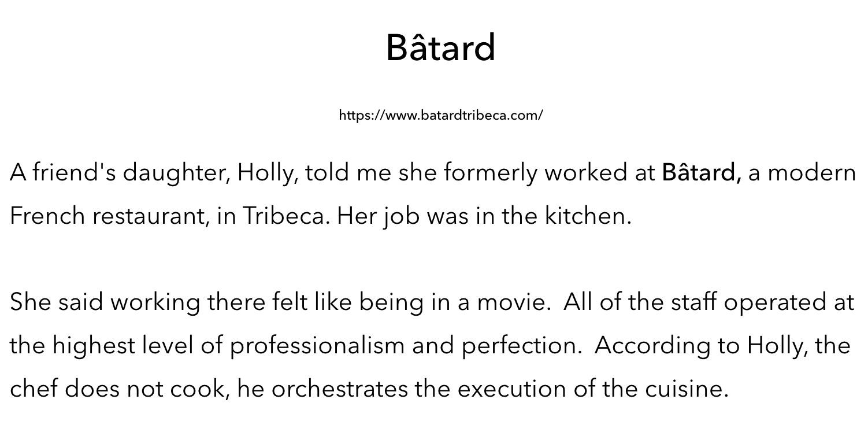Click the word French starting the second line
This screenshot has height=436, width=868.
(48, 216)
